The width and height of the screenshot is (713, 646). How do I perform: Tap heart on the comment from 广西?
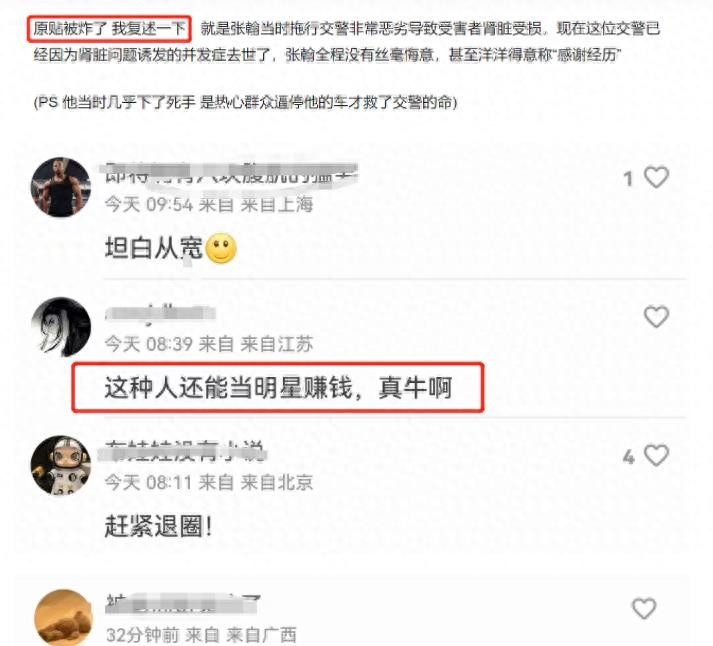point(644,608)
